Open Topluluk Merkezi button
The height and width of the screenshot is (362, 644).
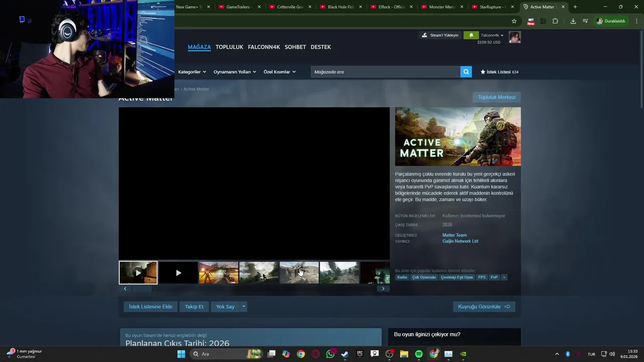click(497, 97)
